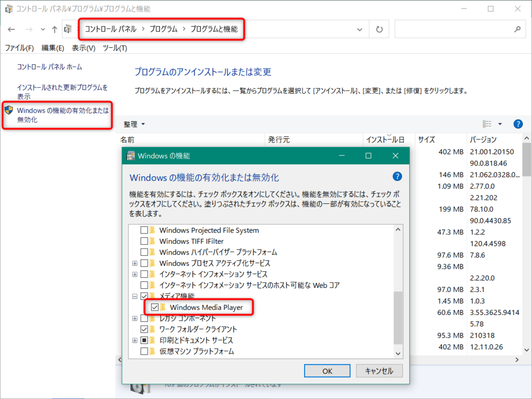Sort by 発行元 column header
532x399 pixels.
click(x=314, y=139)
